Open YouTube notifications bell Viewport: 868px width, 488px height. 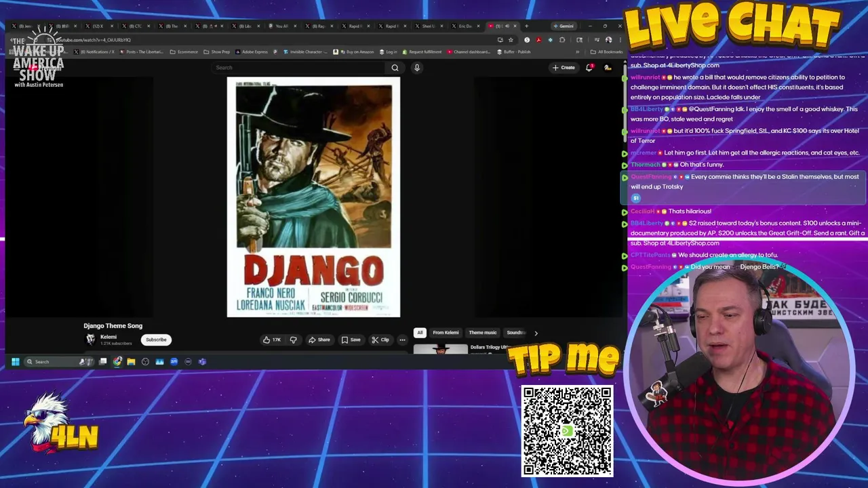pos(589,68)
